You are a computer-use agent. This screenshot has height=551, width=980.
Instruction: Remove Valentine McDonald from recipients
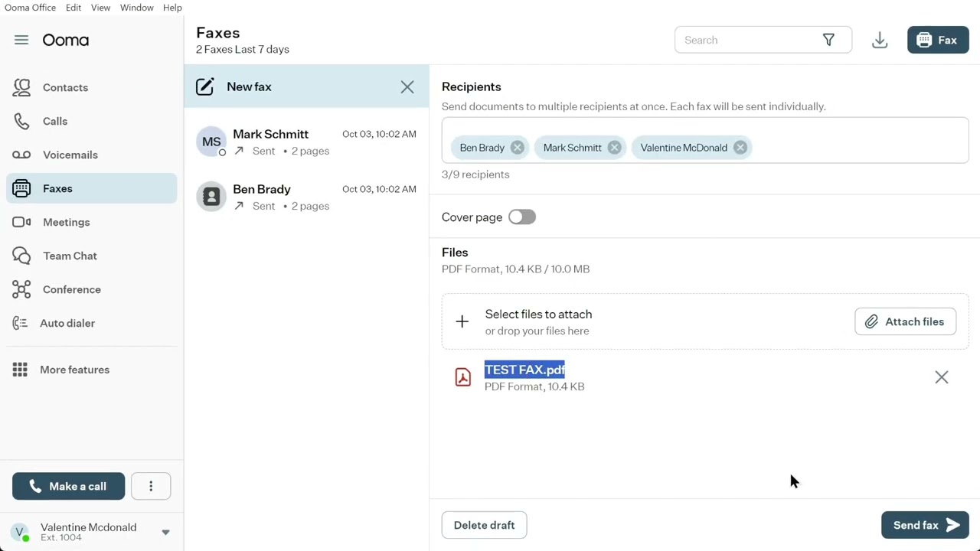[x=740, y=148]
